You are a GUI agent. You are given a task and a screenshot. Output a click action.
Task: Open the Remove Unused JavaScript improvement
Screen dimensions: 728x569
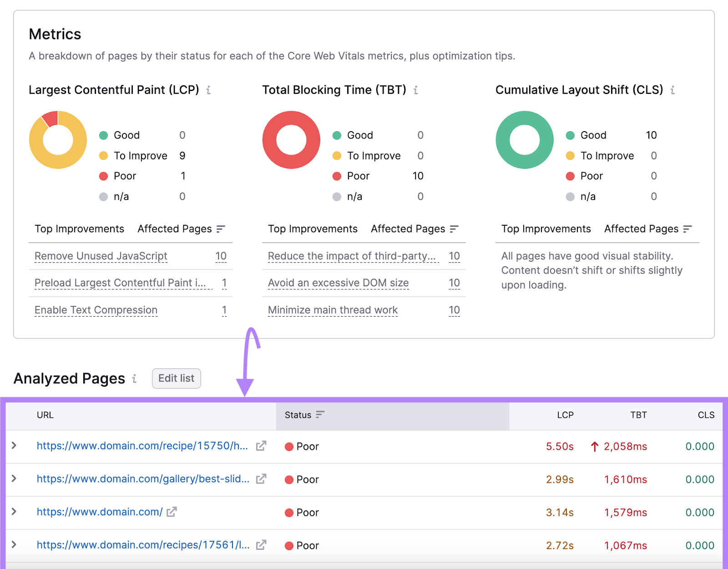101,256
